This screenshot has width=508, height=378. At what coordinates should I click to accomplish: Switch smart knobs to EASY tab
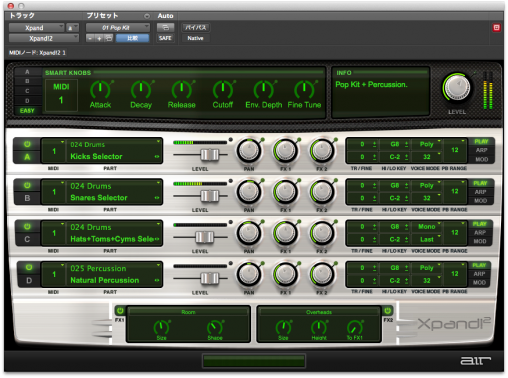click(x=27, y=110)
